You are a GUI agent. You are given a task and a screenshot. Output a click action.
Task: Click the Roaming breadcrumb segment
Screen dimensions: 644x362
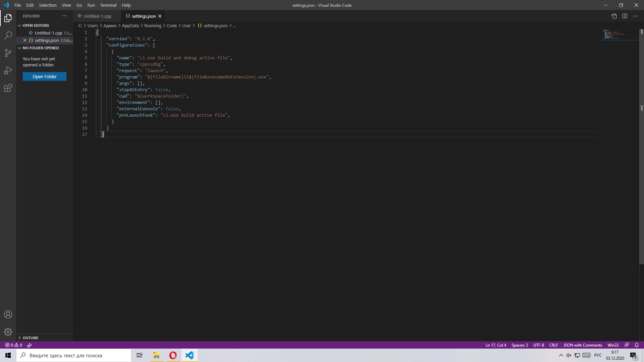[153, 25]
